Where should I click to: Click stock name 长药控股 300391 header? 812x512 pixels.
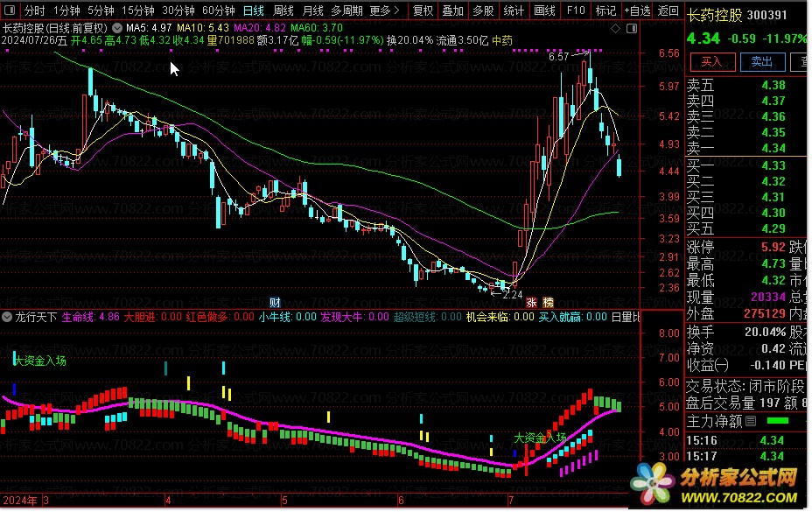(x=737, y=16)
